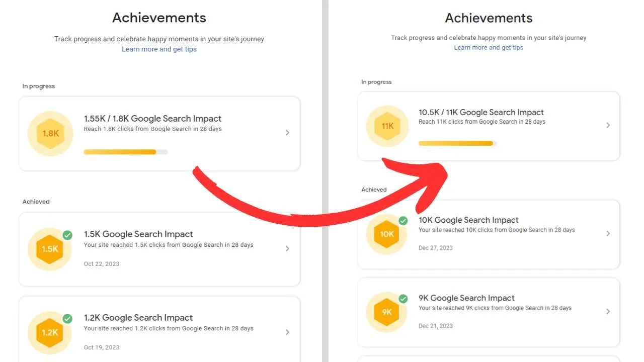Click the 10K hexagon badge icon

[x=387, y=234]
